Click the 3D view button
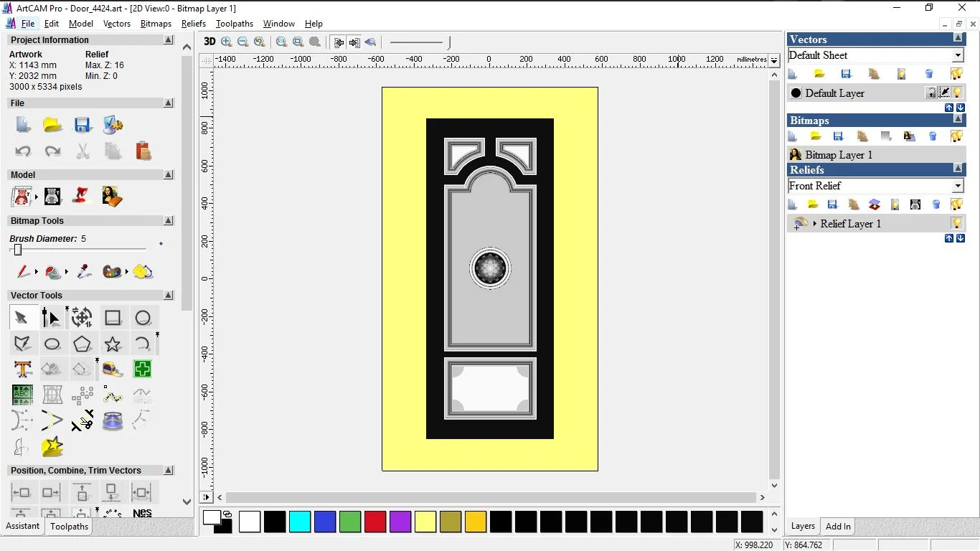 (209, 42)
